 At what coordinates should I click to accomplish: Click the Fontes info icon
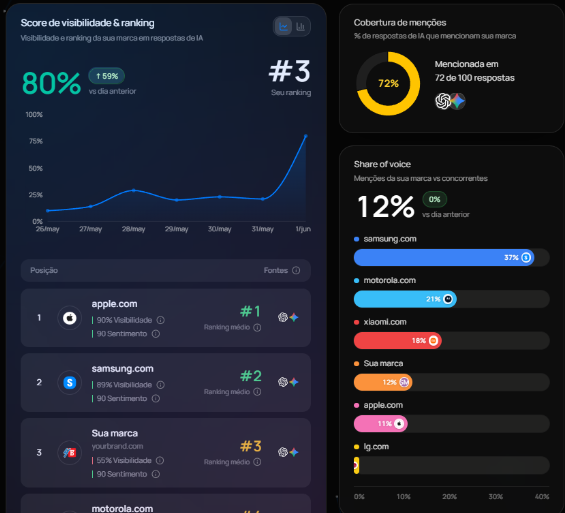(x=296, y=270)
